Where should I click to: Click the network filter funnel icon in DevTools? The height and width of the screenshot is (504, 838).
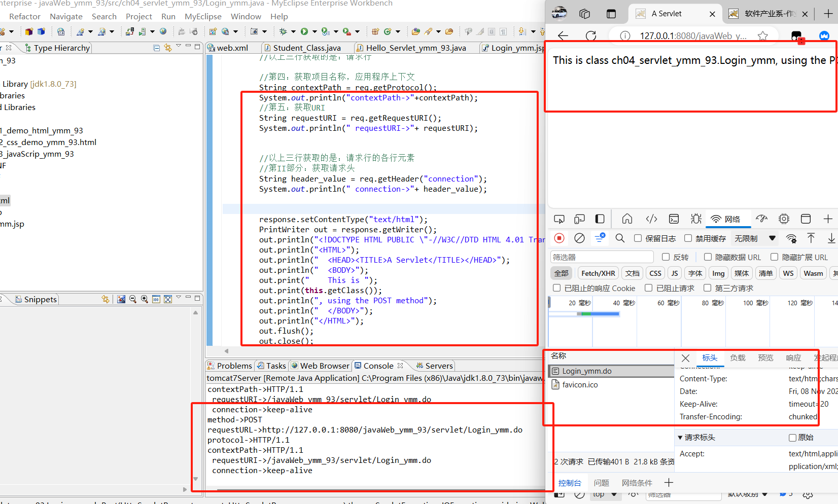pos(600,237)
